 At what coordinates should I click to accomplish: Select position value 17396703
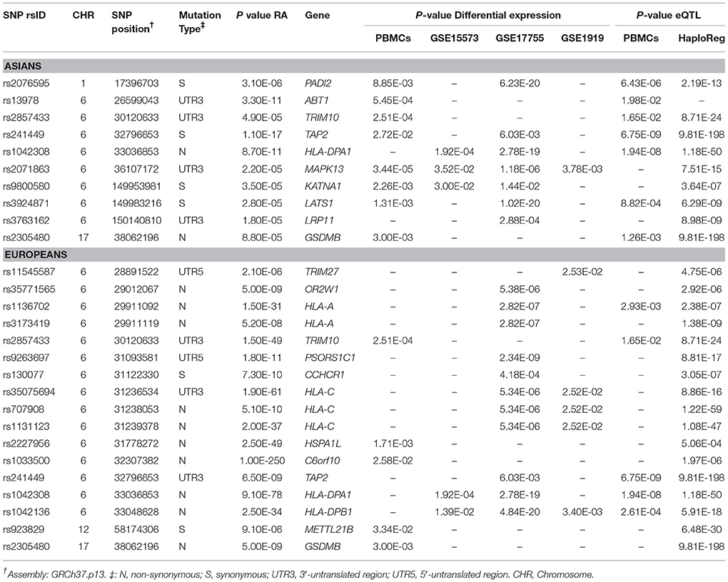pos(136,83)
